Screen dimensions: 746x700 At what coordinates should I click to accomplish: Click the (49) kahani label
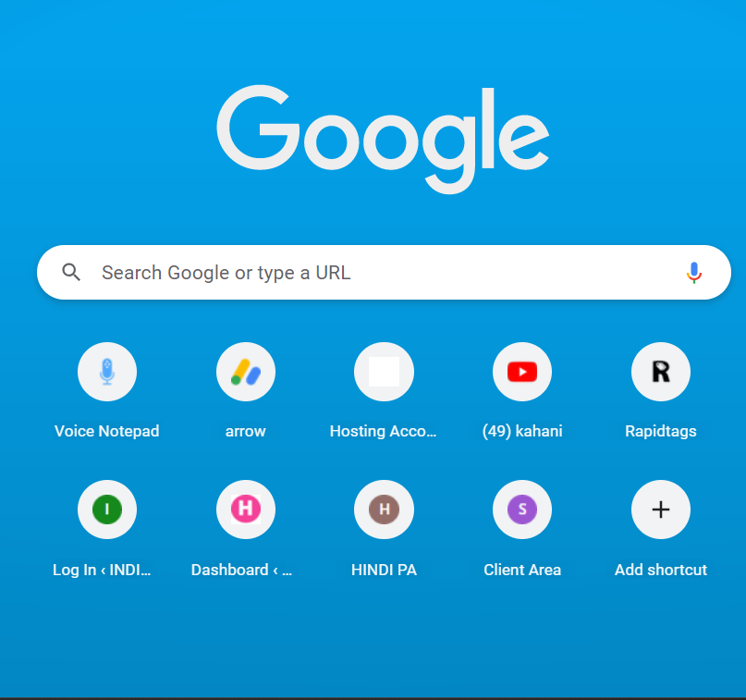click(x=522, y=431)
